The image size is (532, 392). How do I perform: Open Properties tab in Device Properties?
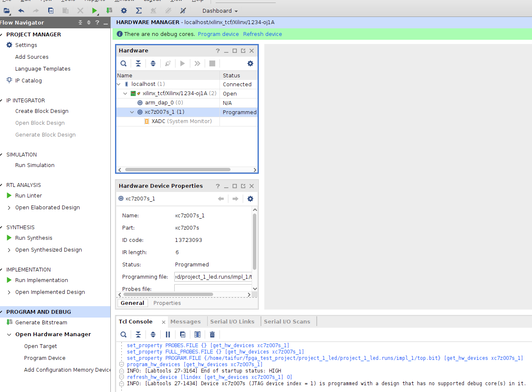167,303
